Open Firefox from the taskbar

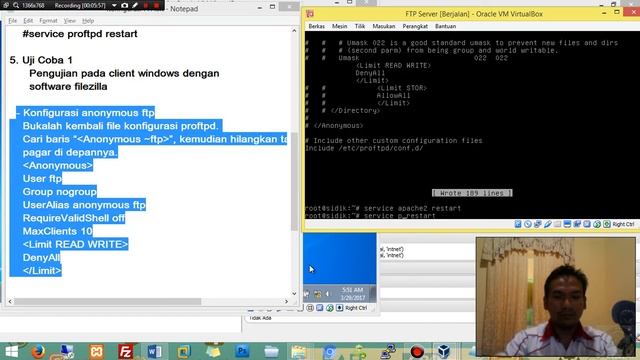pyautogui.click(x=38, y=351)
